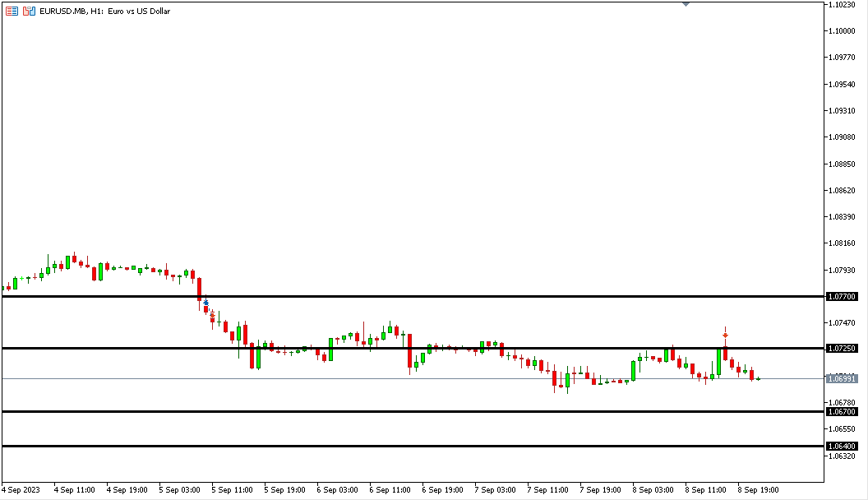
Task: Click the 8 Sep 03:00 time label
Action: pos(653,490)
